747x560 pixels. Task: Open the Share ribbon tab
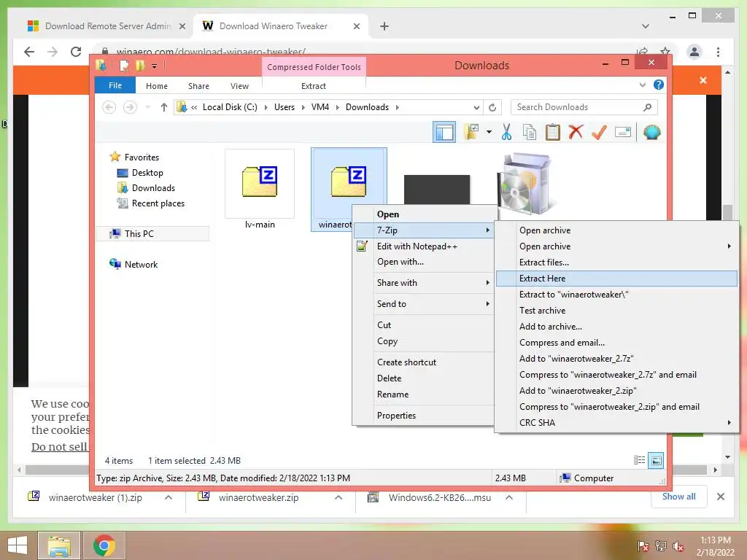pyautogui.click(x=198, y=86)
